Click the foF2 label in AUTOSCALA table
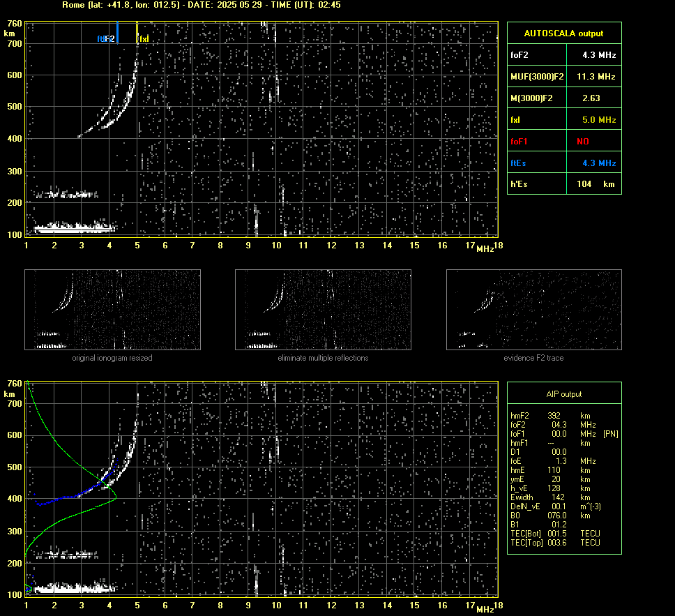 click(x=519, y=55)
